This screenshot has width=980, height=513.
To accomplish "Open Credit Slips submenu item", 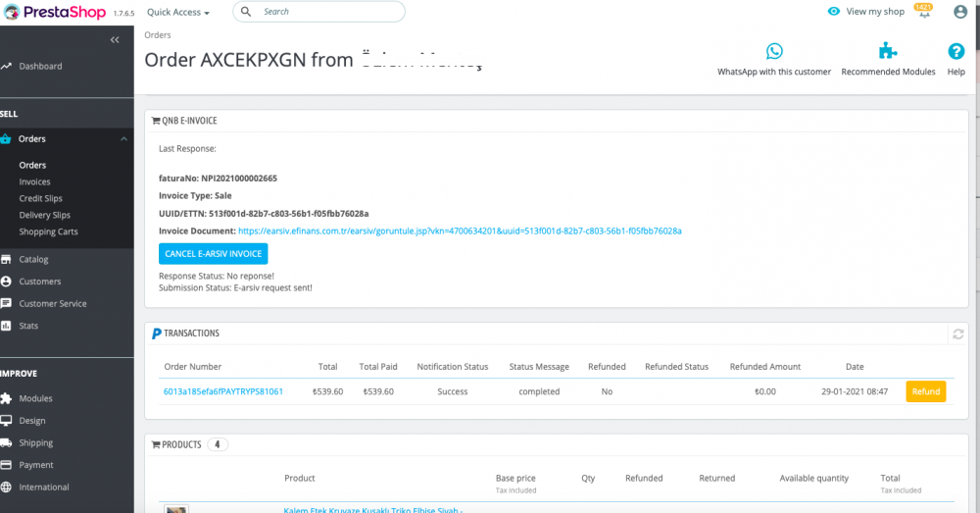I will [x=40, y=198].
